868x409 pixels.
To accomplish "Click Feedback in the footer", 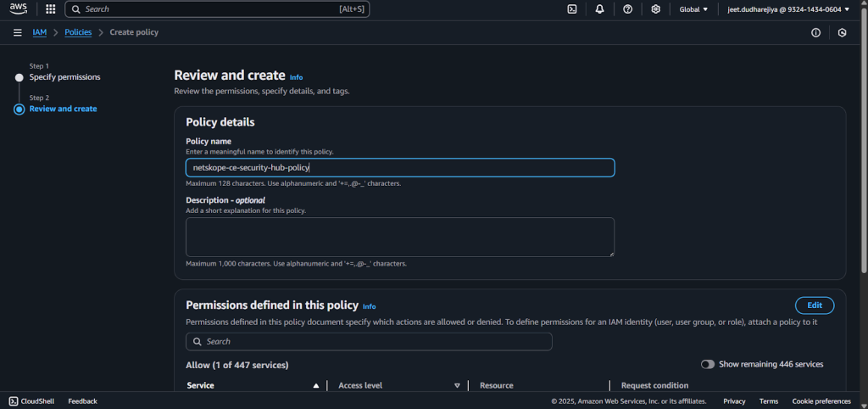I will [x=82, y=401].
